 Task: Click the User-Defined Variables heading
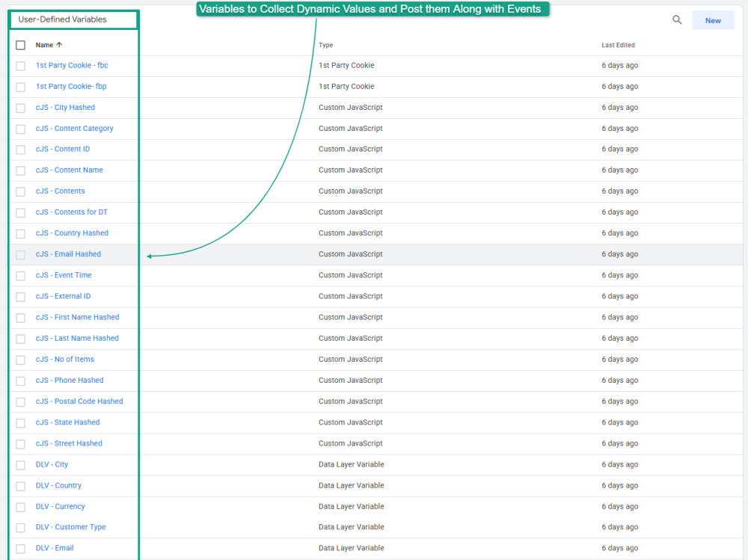[63, 19]
